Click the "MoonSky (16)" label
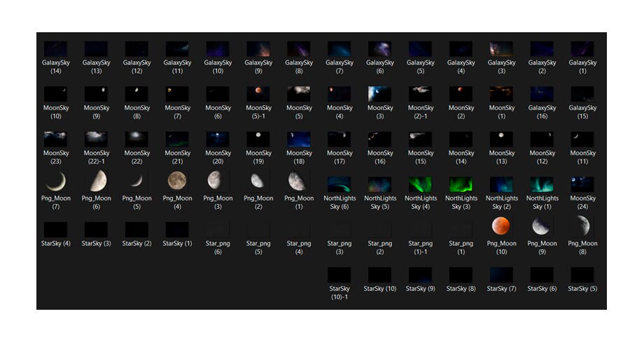 380,157
